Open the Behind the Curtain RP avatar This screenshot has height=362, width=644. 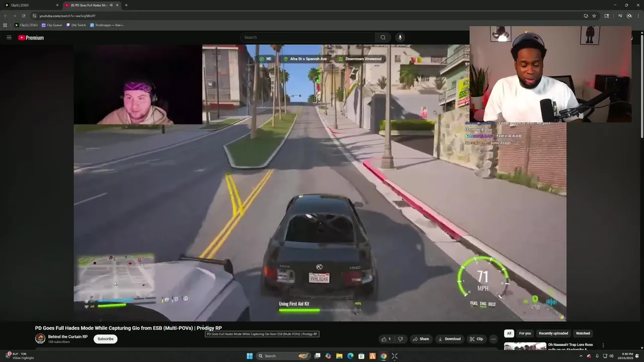40,339
